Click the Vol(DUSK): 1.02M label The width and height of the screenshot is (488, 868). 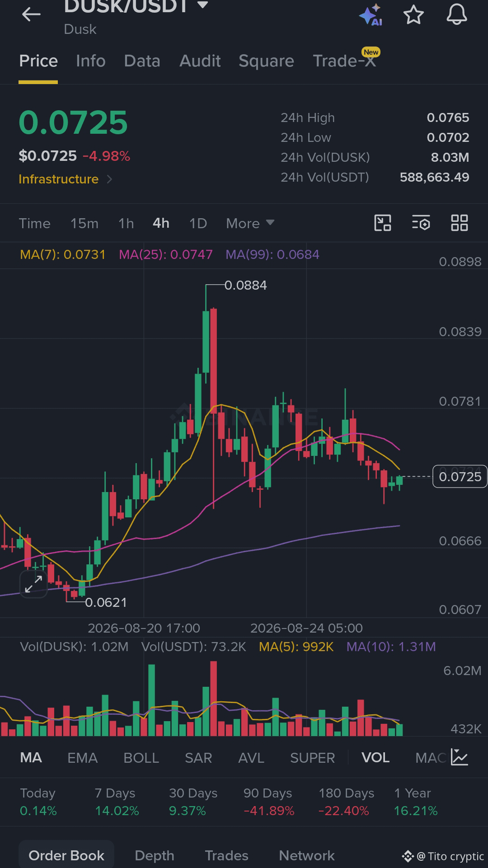point(74,647)
